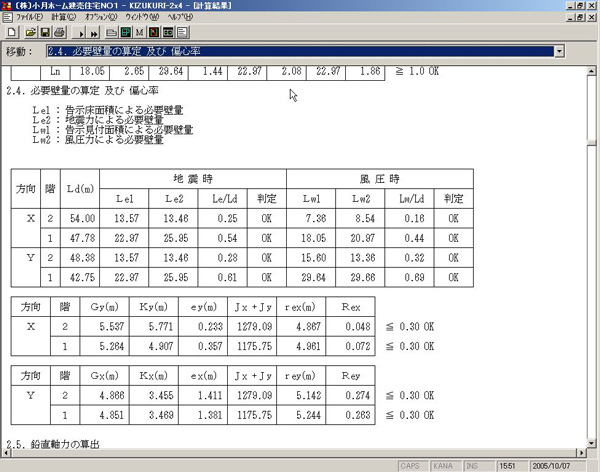This screenshot has width=600, height=472.
Task: Open a file with the folder icon
Action: (x=28, y=33)
